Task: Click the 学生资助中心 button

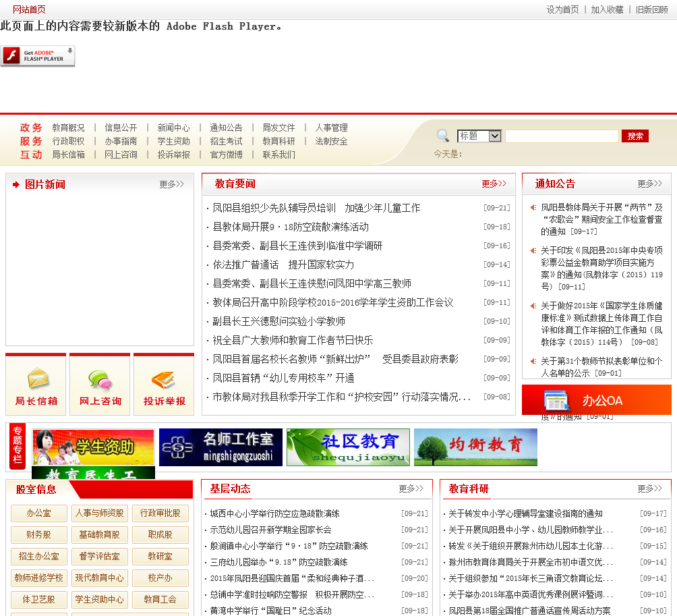Action: tap(99, 600)
